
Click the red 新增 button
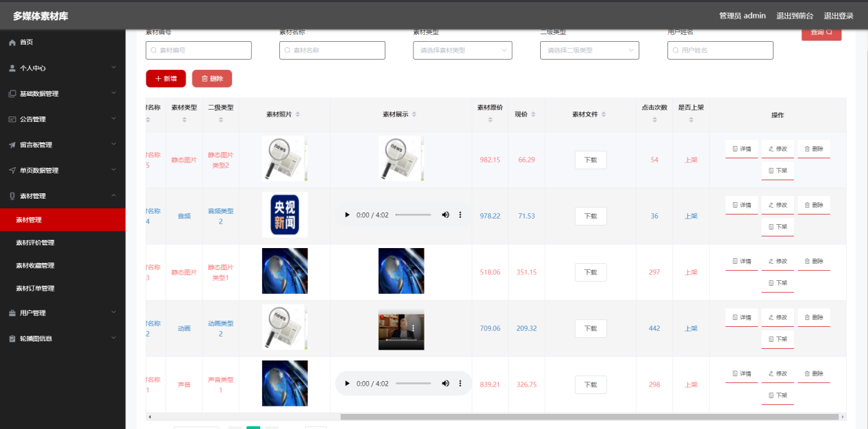[x=166, y=78]
